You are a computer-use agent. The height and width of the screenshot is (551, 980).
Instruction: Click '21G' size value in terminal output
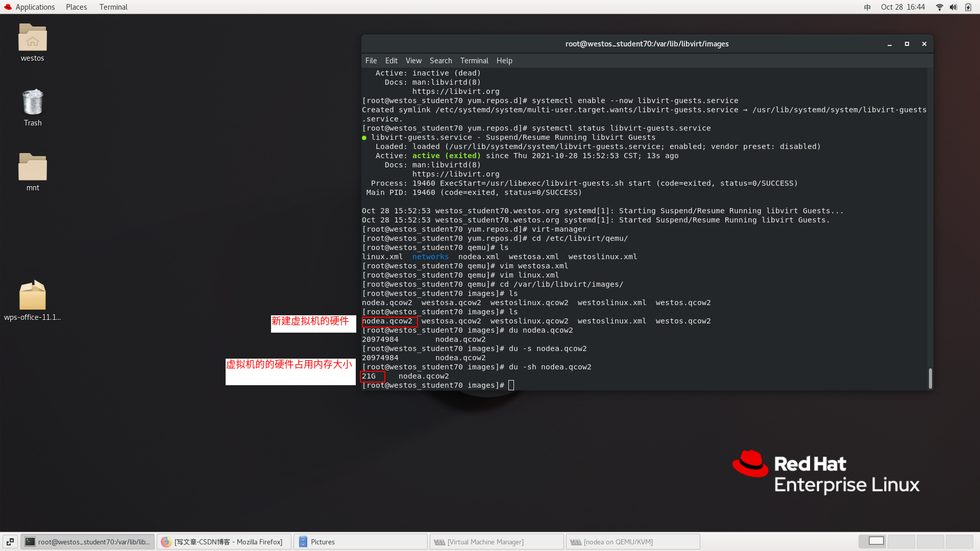pyautogui.click(x=369, y=376)
